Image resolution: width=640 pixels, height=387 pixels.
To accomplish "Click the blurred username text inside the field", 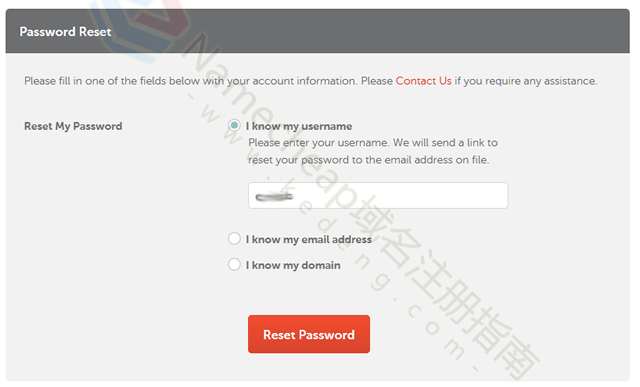I will (x=274, y=197).
